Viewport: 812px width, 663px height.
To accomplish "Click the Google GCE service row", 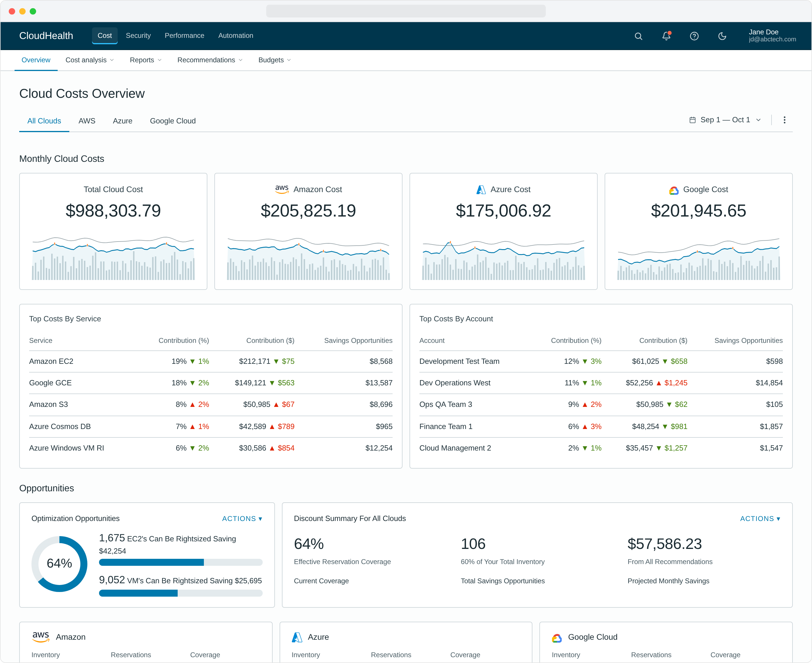I will coord(211,383).
